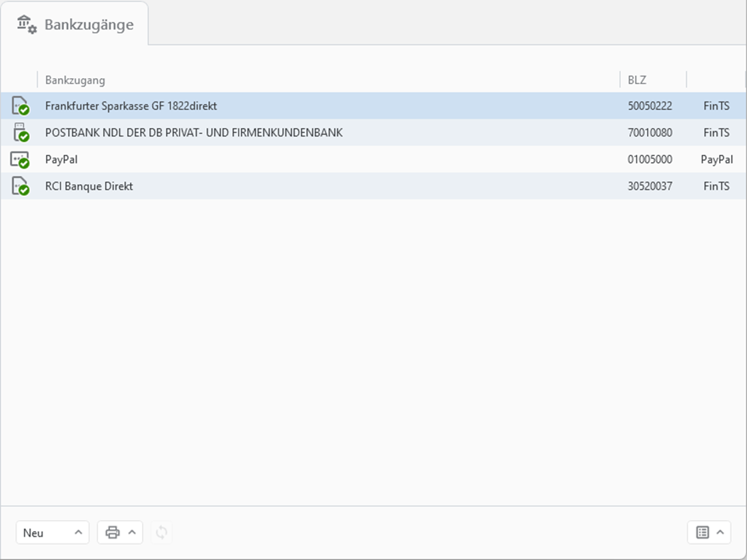This screenshot has height=560, width=747.
Task: Click the Frankfurter Sparkasse bank access status icon
Action: (x=20, y=106)
